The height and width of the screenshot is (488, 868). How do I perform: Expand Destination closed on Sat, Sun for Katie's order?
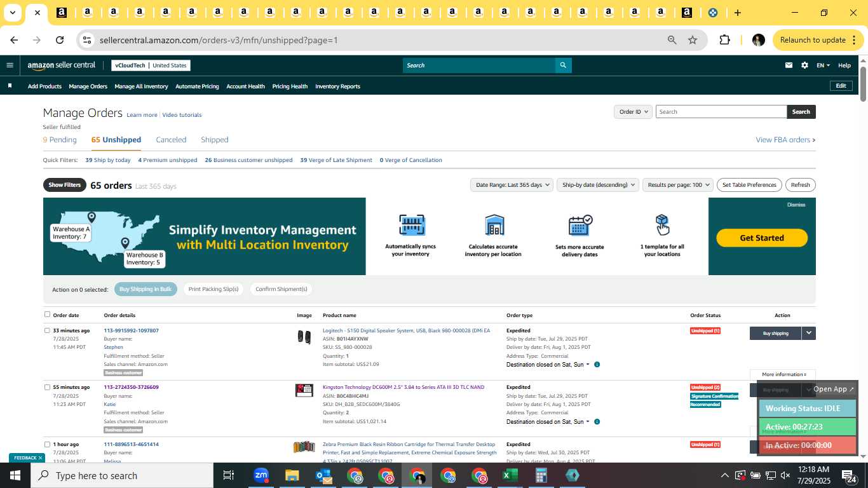548,422
